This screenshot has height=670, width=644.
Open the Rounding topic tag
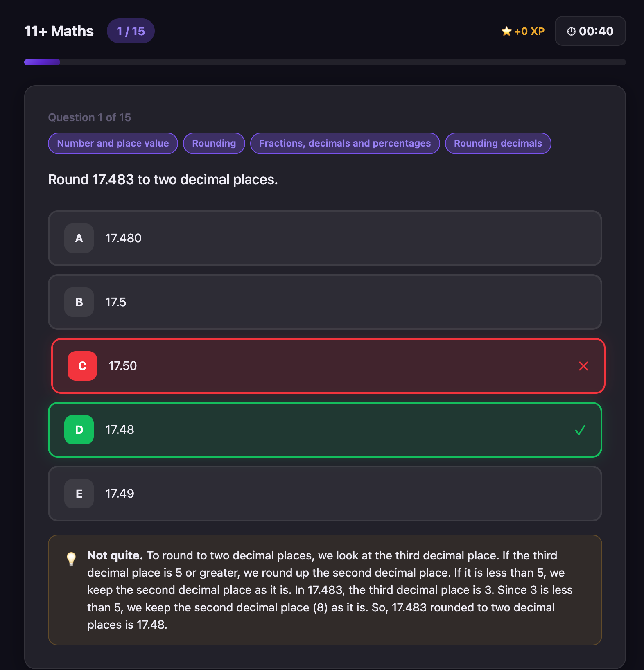tap(214, 143)
